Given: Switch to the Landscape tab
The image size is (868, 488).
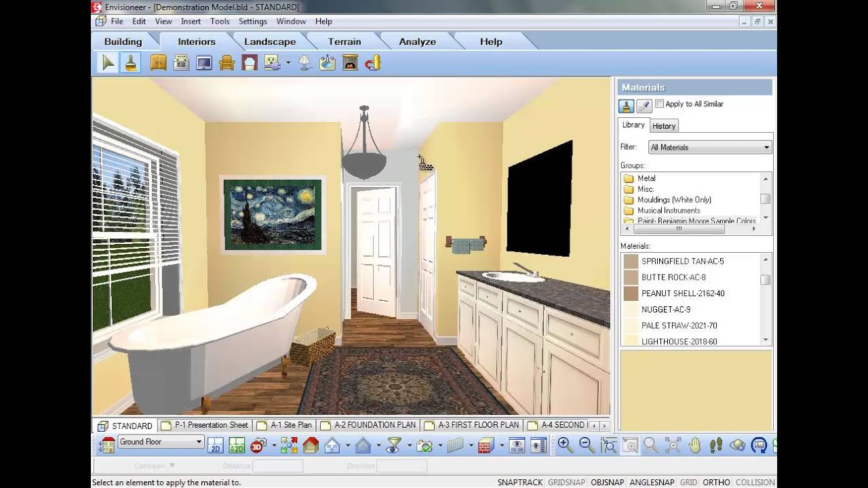Looking at the screenshot, I should 270,41.
